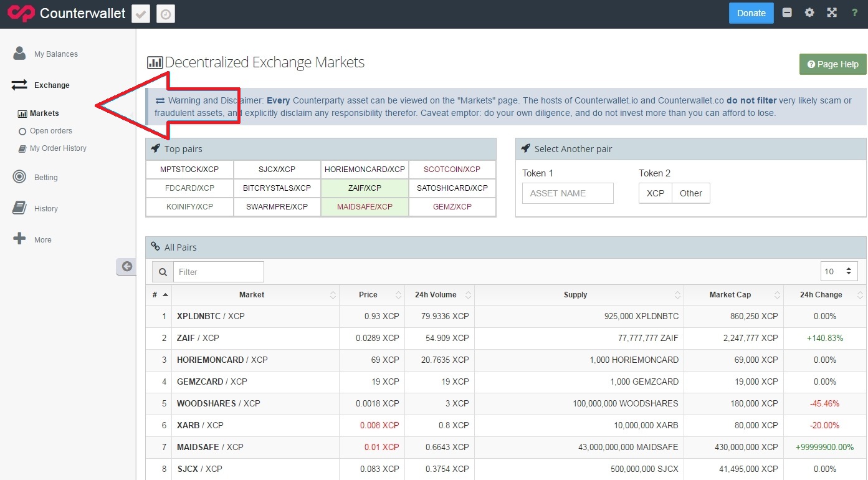The height and width of the screenshot is (480, 868).
Task: Open the rows-per-page dropdown showing 10
Action: click(x=839, y=271)
